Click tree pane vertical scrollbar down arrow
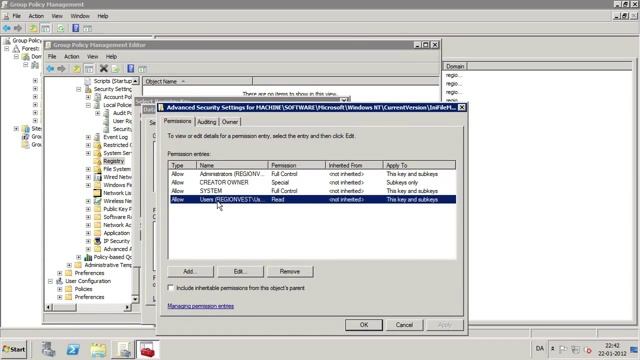 135,299
